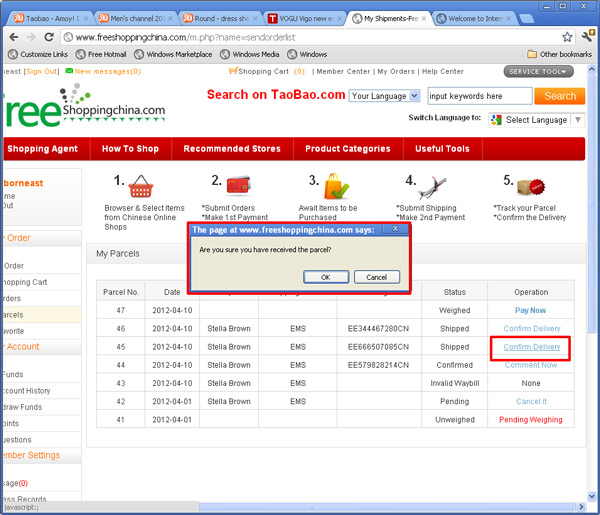The image size is (600, 515).
Task: Close the confirmation dialog with its X
Action: (395, 229)
